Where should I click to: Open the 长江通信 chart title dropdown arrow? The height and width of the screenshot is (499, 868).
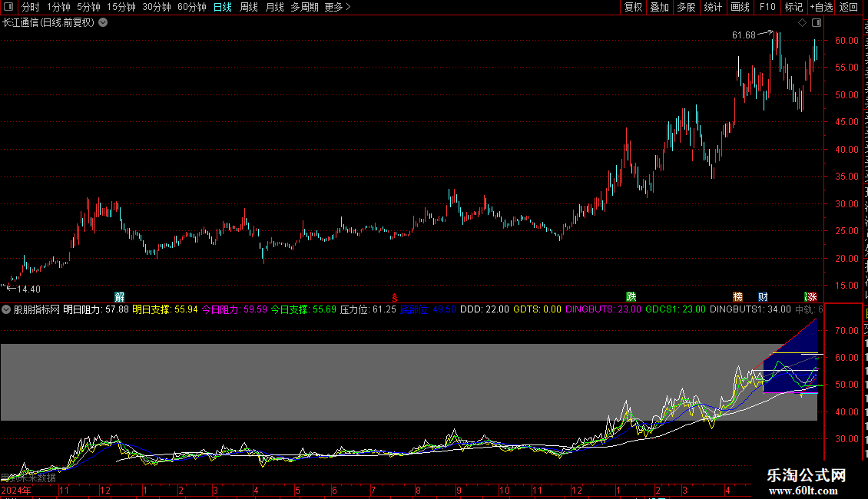pos(103,23)
